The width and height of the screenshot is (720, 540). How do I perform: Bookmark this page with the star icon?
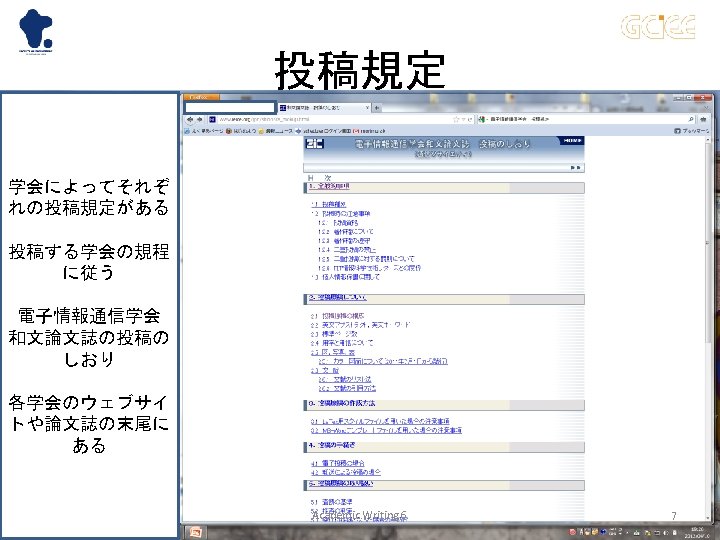point(456,119)
